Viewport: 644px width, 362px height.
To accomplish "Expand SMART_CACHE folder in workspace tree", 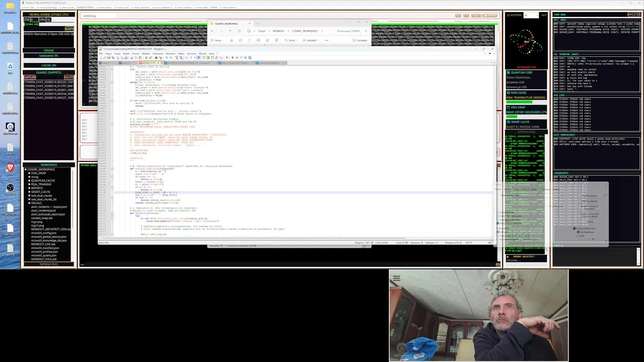I will pos(29,192).
